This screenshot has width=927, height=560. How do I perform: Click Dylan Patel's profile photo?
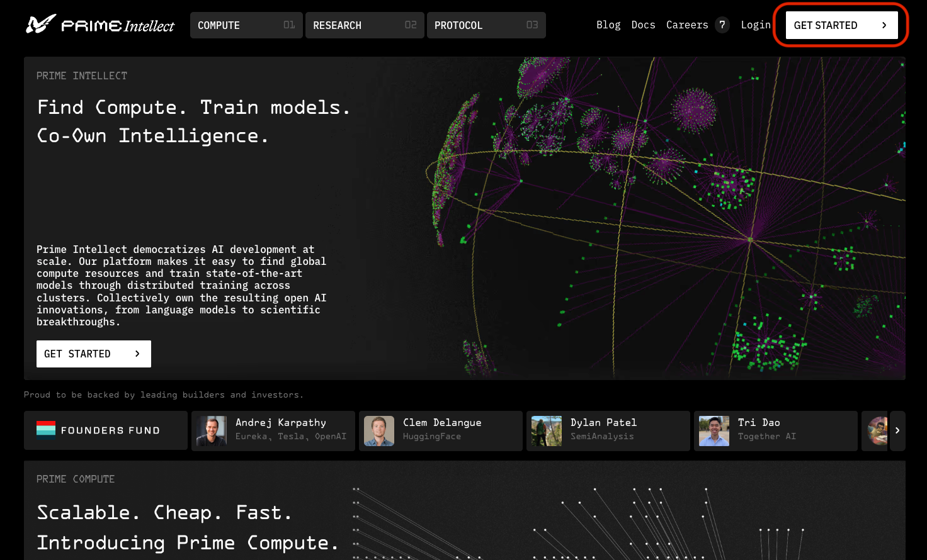(547, 431)
